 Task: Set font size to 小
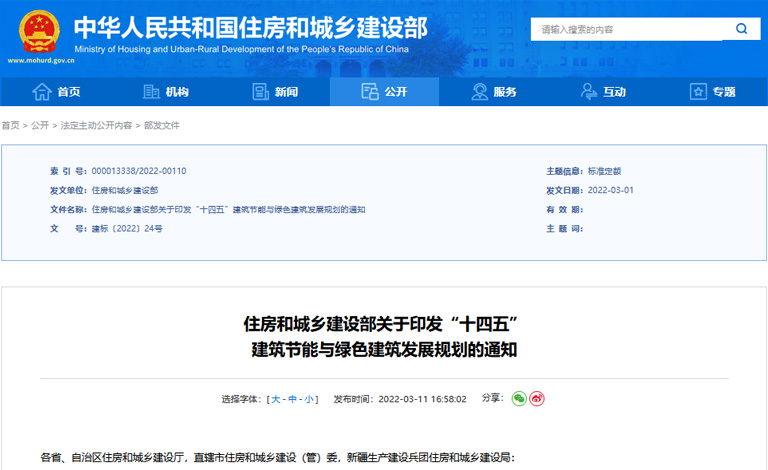pyautogui.click(x=309, y=399)
